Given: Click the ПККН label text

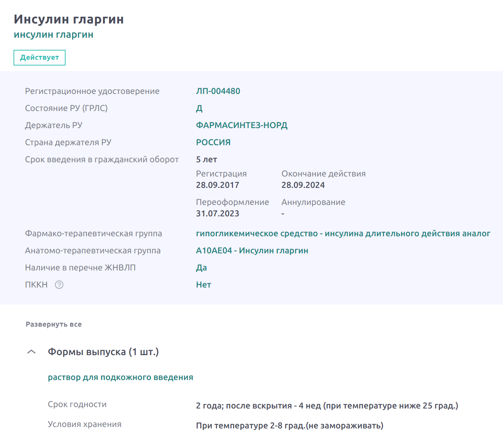Looking at the screenshot, I should click(x=36, y=285).
